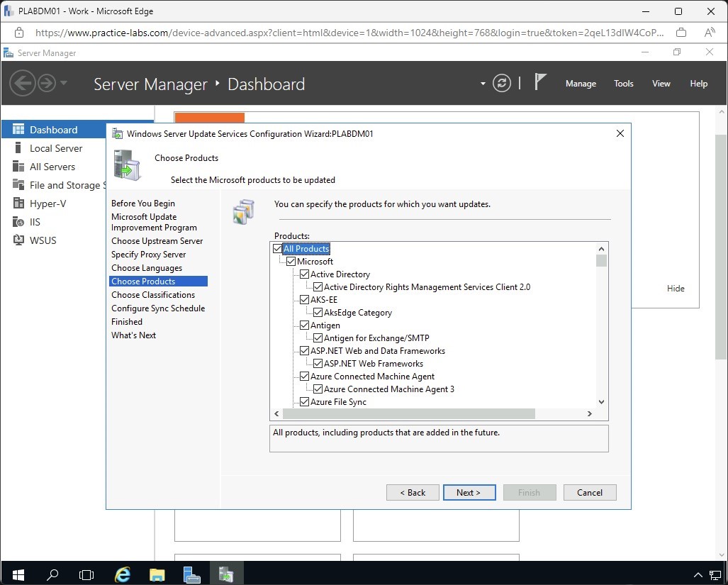This screenshot has height=585, width=728.
Task: Click the refresh icon in Server Manager header
Action: [x=502, y=83]
